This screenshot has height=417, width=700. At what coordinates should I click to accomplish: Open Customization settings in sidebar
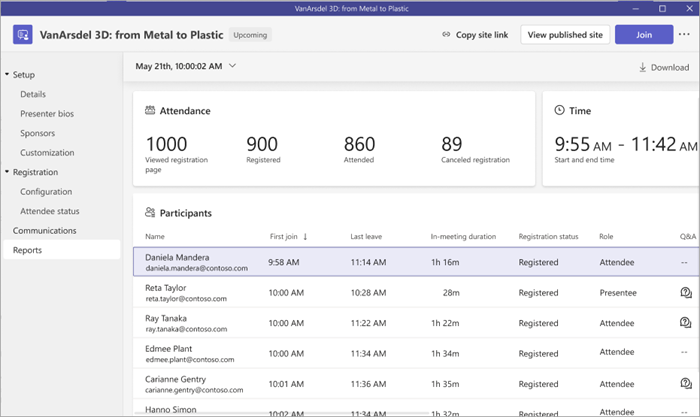point(47,153)
